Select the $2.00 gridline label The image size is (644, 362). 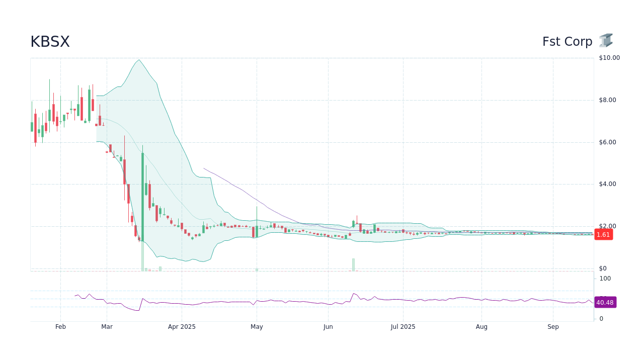(608, 226)
